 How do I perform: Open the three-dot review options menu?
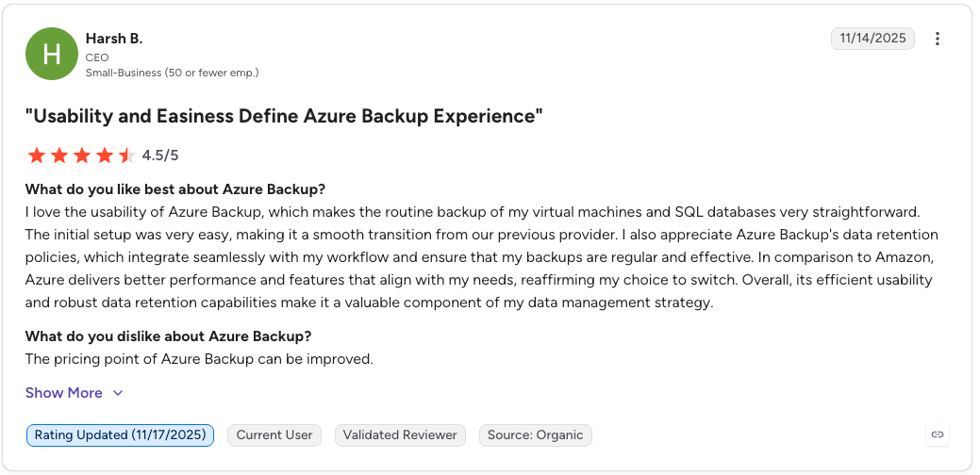pyautogui.click(x=937, y=39)
